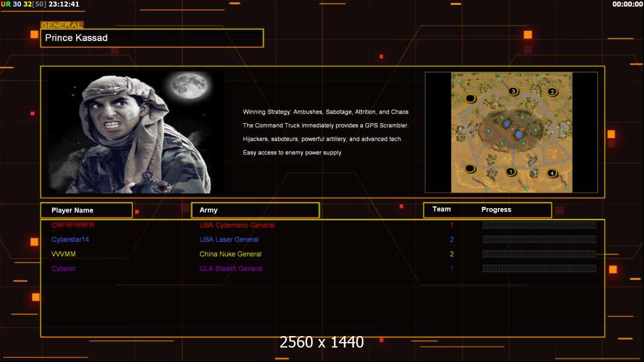Click the loading progress bar for VVVMM
Viewport: 644px width, 362px height.
pos(539,254)
